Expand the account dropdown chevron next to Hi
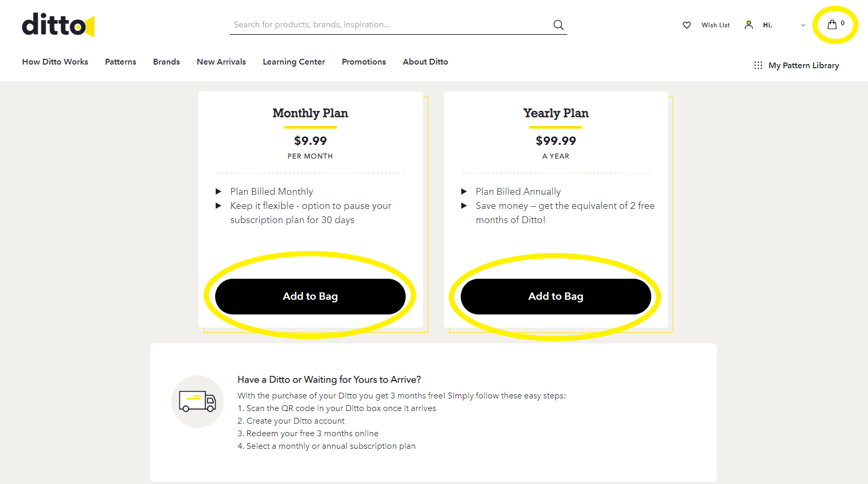This screenshot has height=484, width=868. click(x=803, y=25)
